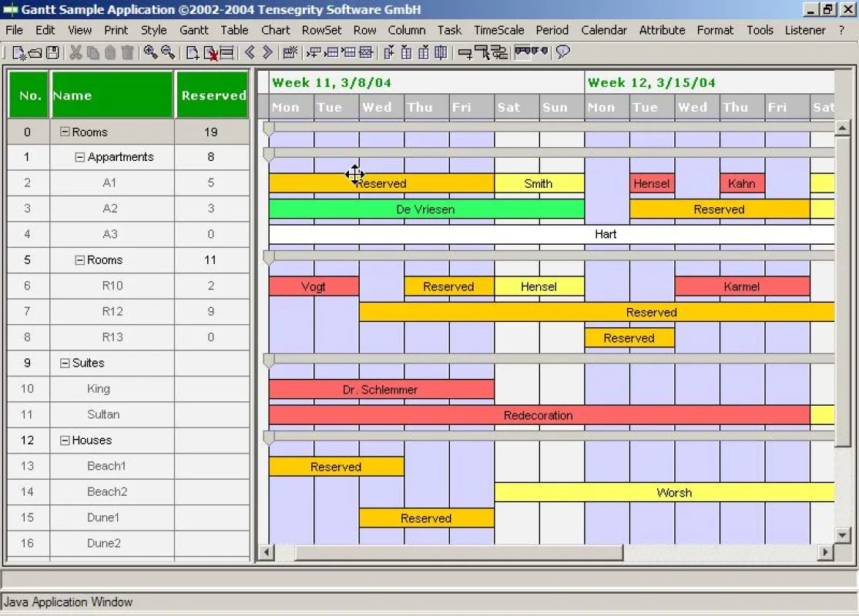Collapse the top-level Rooms group
The height and width of the screenshot is (616, 859).
tap(65, 132)
